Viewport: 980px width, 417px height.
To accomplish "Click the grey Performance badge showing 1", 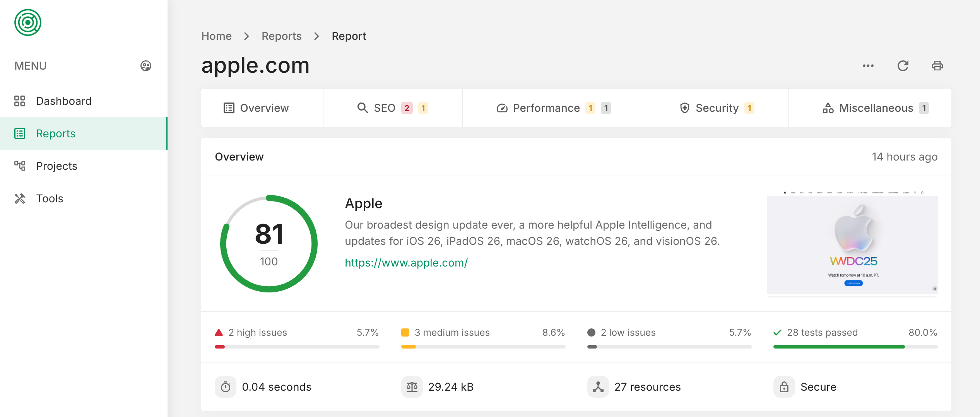I will (606, 108).
